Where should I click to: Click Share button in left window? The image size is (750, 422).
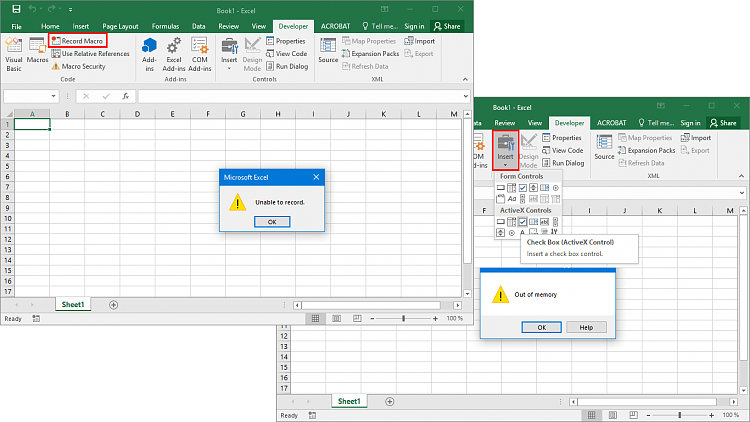click(x=447, y=26)
